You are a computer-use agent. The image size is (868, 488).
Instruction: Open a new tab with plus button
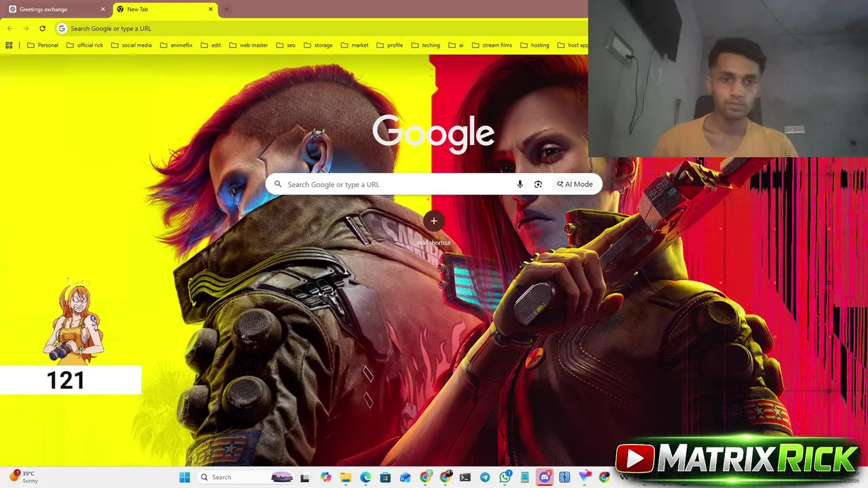point(226,9)
